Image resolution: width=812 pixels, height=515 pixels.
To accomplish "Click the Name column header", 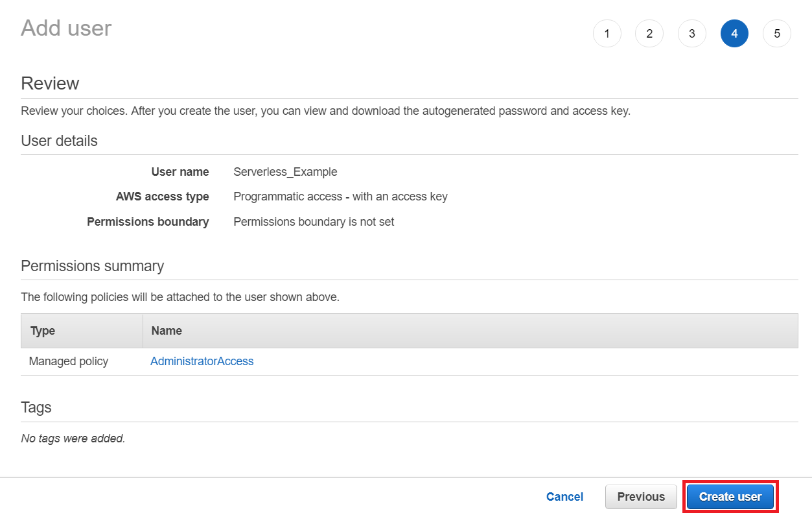I will click(x=167, y=331).
